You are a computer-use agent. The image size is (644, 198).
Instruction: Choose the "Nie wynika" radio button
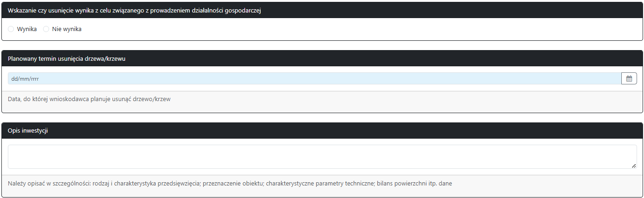click(x=46, y=29)
